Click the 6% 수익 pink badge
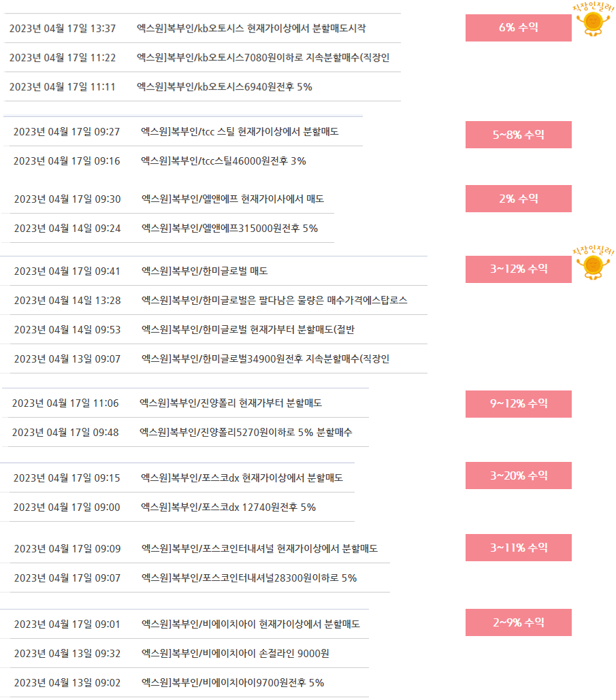 tap(518, 28)
